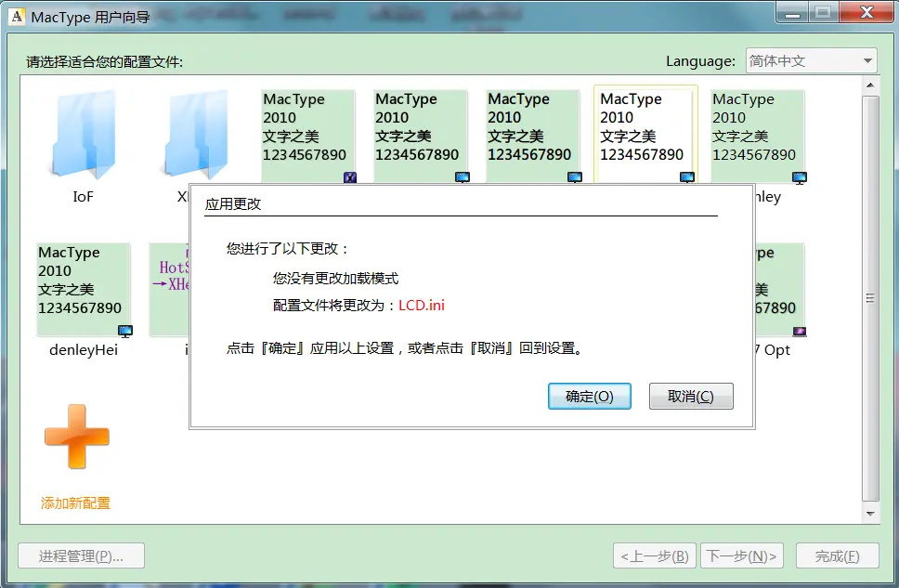Click the purple X badge icon
Image resolution: width=899 pixels, height=588 pixels.
coord(350,177)
